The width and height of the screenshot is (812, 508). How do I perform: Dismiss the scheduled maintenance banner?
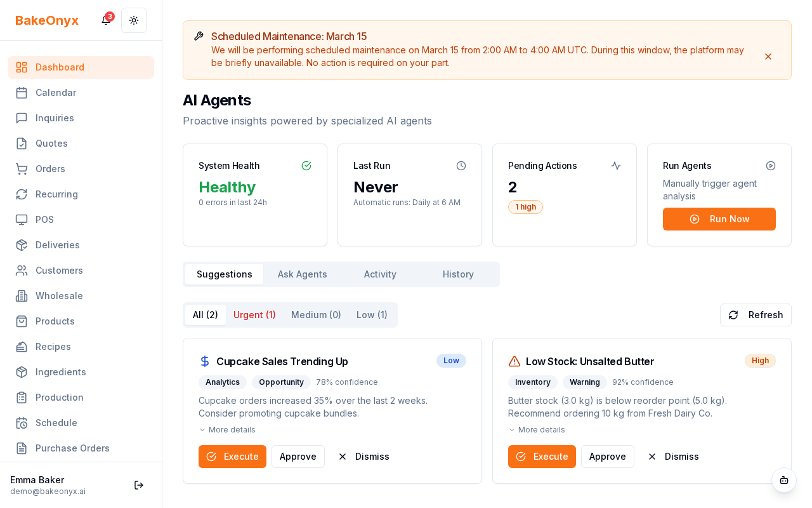(x=768, y=57)
